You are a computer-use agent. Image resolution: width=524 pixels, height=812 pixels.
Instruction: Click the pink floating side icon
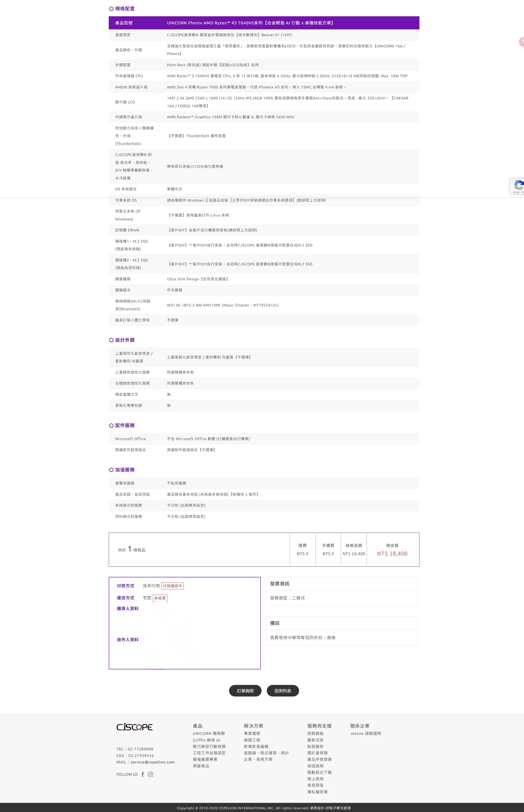click(x=521, y=42)
